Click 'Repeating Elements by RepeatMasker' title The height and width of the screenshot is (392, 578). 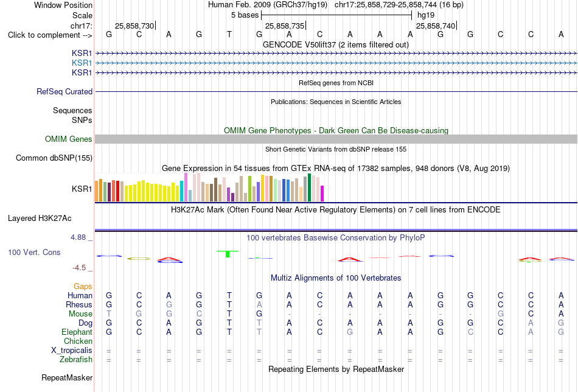(x=336, y=369)
